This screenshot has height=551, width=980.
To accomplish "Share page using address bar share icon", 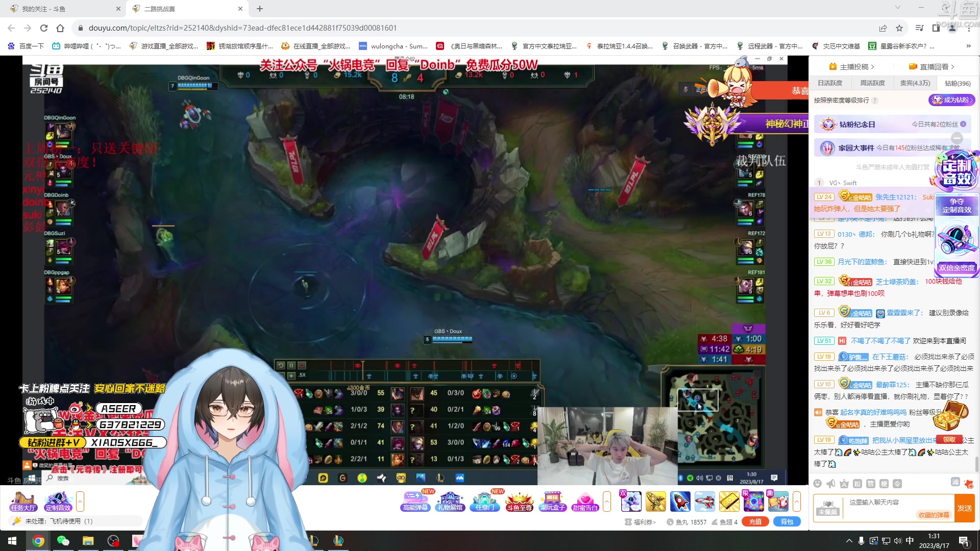I will [x=883, y=28].
